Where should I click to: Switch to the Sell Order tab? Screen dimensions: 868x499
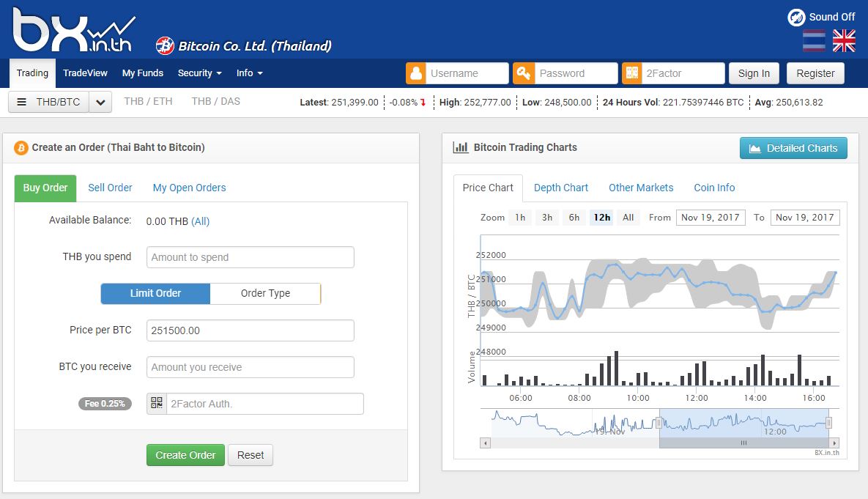[x=110, y=188]
